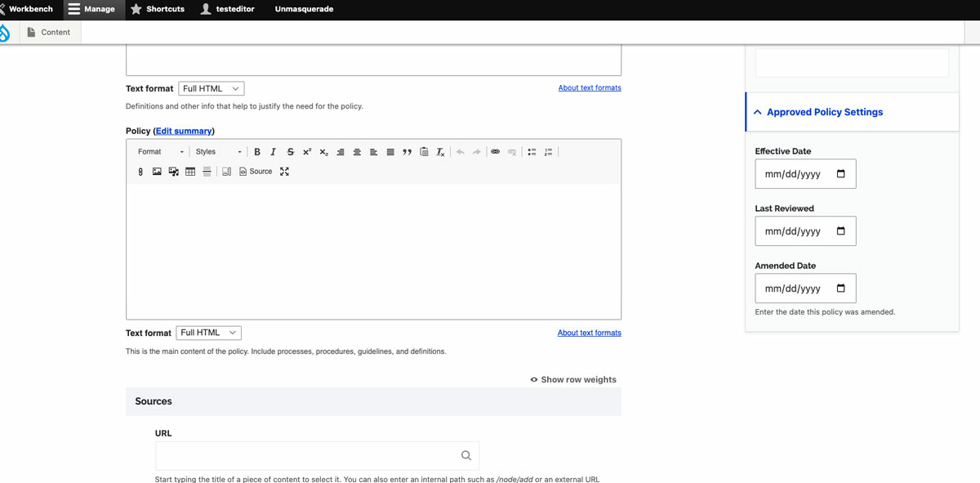
Task: Switch editor to Source view
Action: point(256,172)
